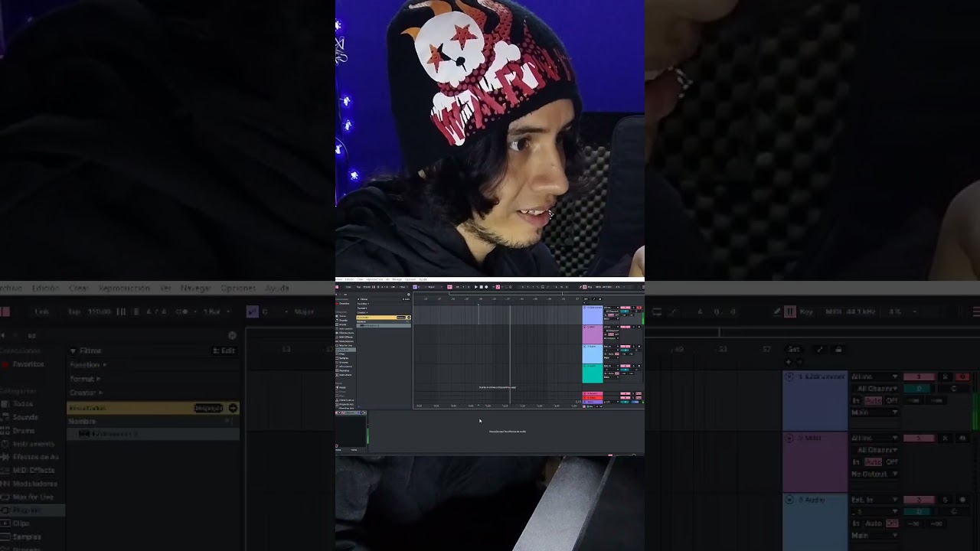This screenshot has width=980, height=551.
Task: Toggle the pink Follow playback icon
Action: point(449,287)
